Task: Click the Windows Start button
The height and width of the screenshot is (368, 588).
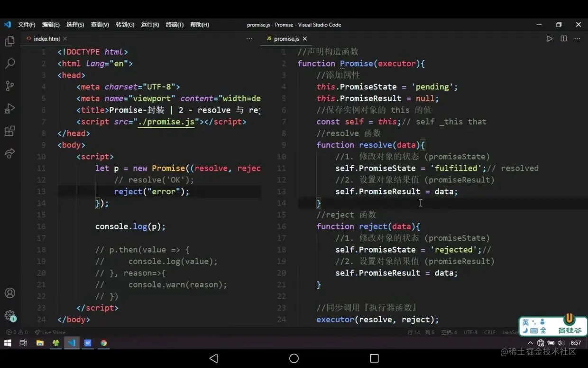Action: (8, 343)
